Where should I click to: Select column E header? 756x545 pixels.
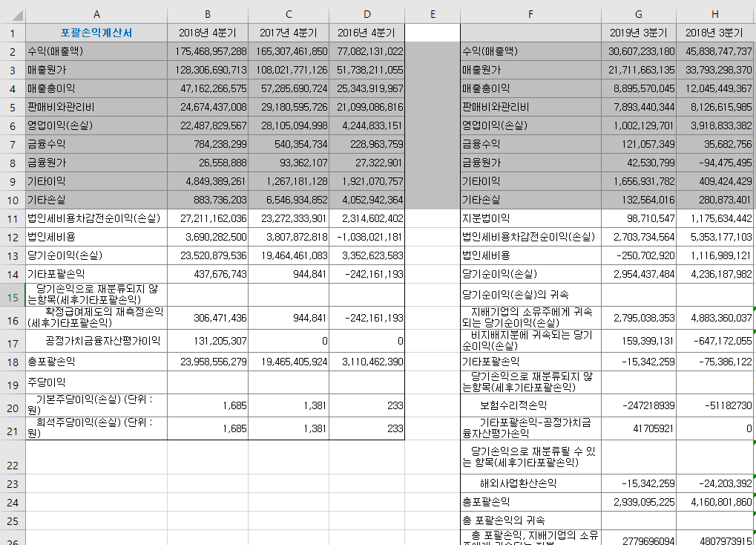tap(433, 15)
